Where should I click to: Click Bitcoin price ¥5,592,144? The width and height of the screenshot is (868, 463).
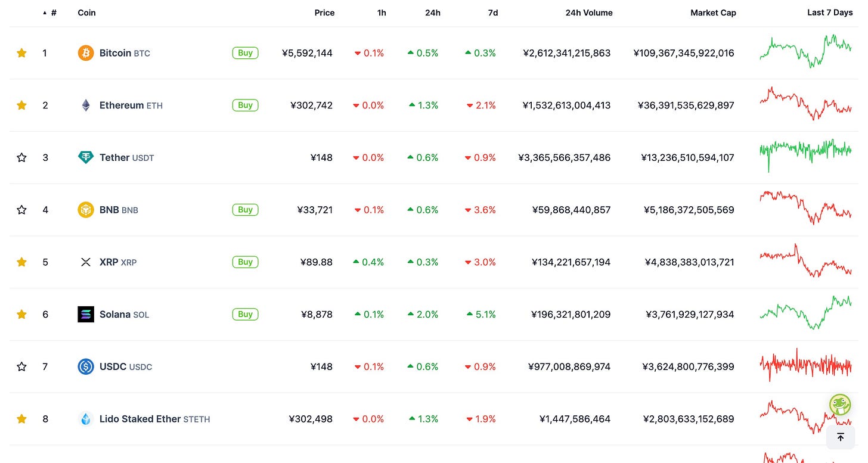pos(307,53)
